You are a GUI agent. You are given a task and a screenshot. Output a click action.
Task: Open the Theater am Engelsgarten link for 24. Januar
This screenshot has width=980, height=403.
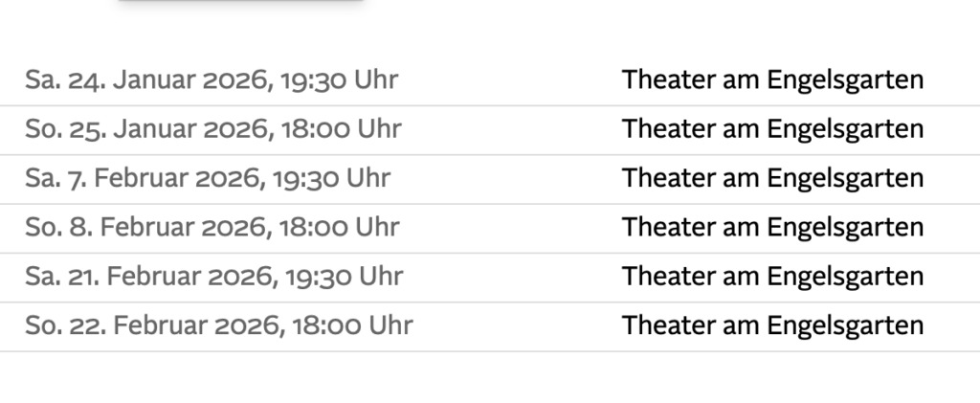(x=772, y=79)
